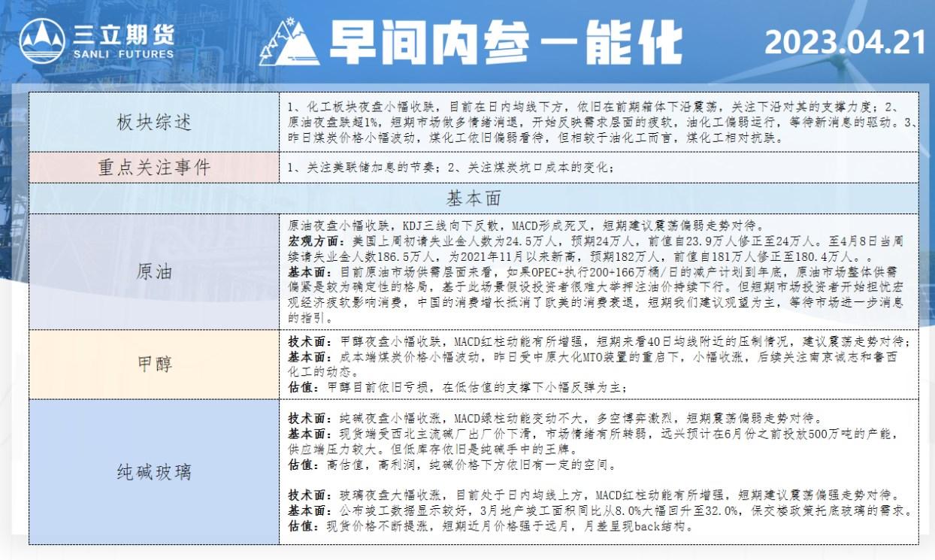Screen dimensions: 935x560
Task: Click the 2023.04.21 report date
Action: pyautogui.click(x=845, y=43)
